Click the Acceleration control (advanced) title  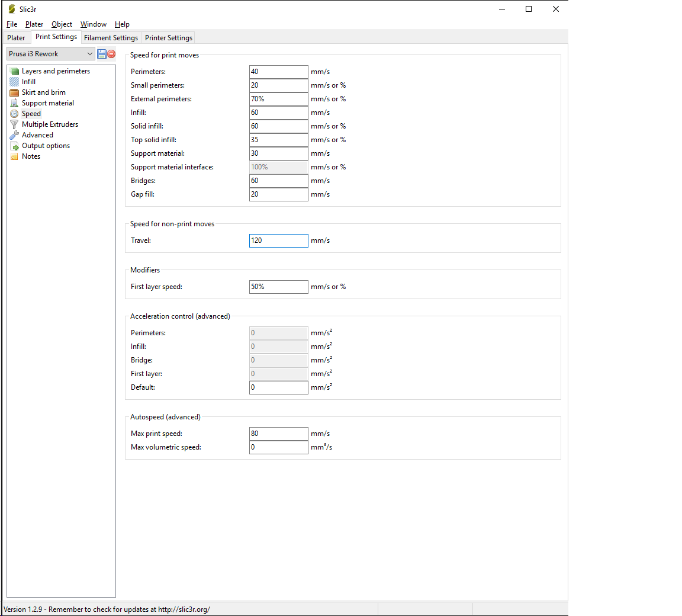180,316
